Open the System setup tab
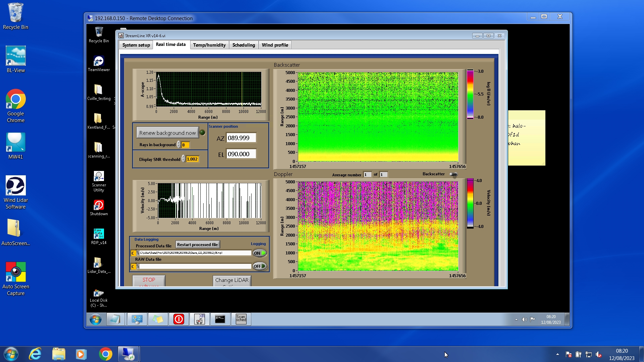 click(x=136, y=45)
